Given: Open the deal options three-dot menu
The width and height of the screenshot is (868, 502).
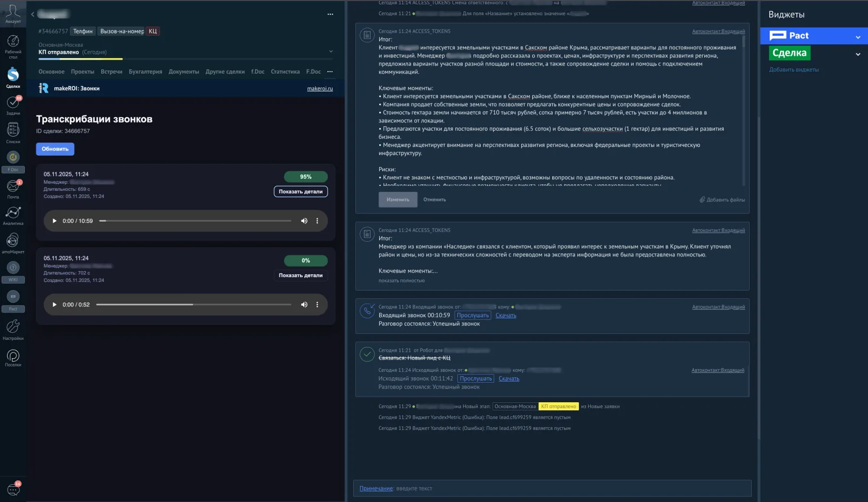Looking at the screenshot, I should click(x=330, y=14).
